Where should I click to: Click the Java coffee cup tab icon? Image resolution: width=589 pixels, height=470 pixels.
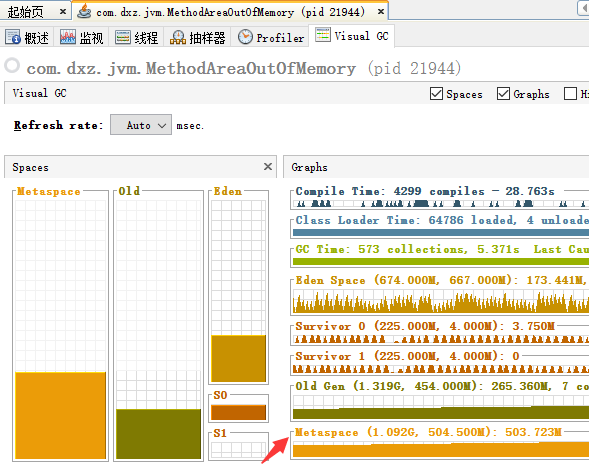pos(84,11)
